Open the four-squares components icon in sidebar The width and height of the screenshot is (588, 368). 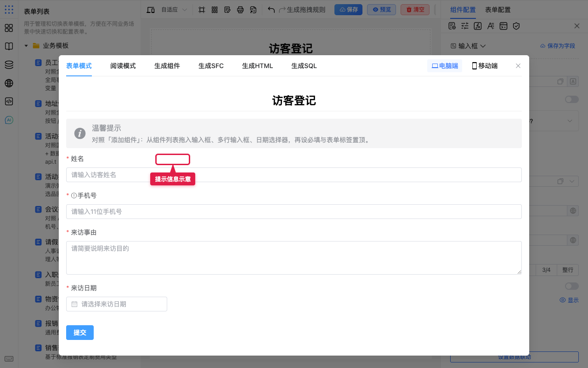[x=9, y=28]
